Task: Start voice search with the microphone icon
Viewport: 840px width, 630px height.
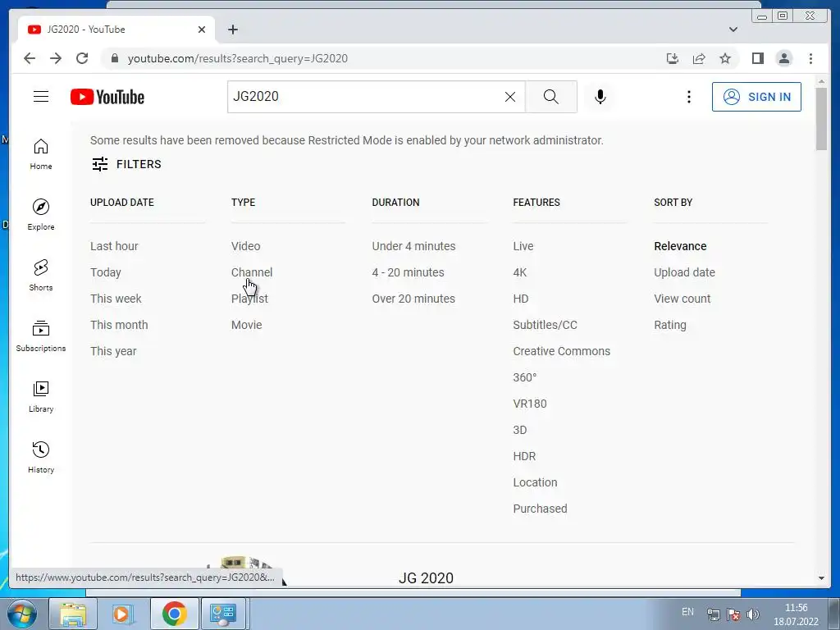Action: (600, 97)
